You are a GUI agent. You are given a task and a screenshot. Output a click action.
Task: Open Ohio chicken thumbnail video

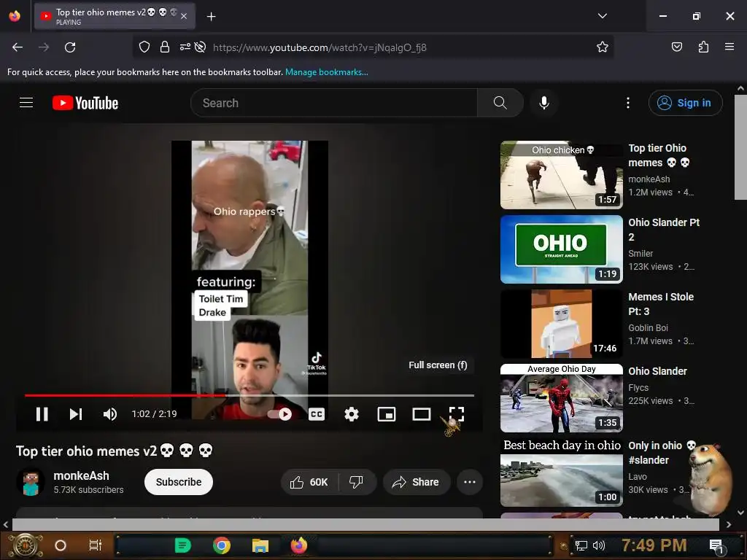pyautogui.click(x=561, y=175)
